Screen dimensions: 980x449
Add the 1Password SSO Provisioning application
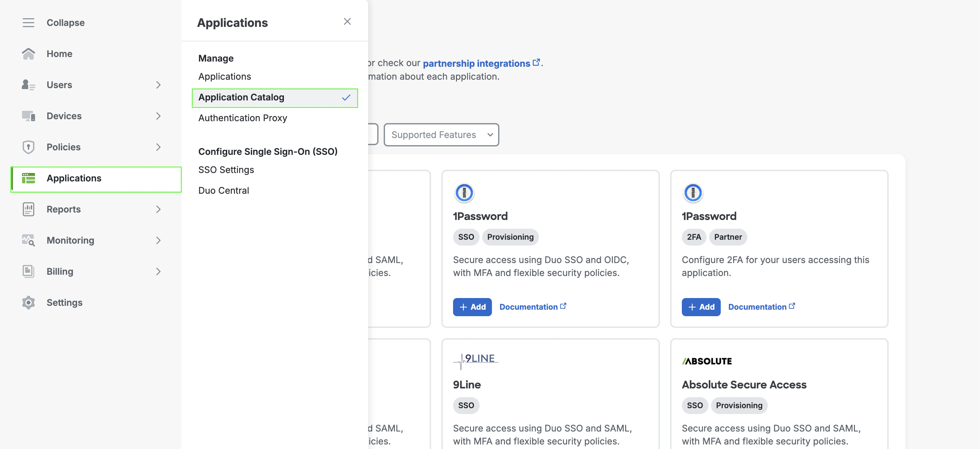point(472,307)
